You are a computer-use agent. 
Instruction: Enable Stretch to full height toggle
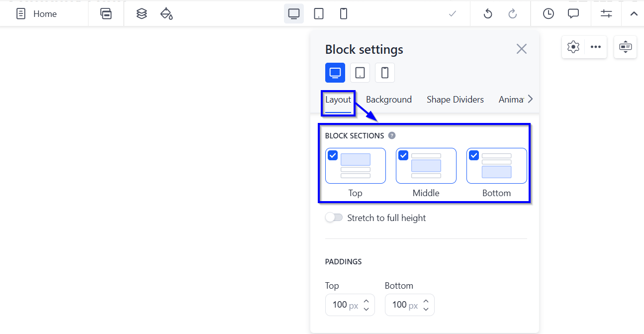click(x=334, y=218)
